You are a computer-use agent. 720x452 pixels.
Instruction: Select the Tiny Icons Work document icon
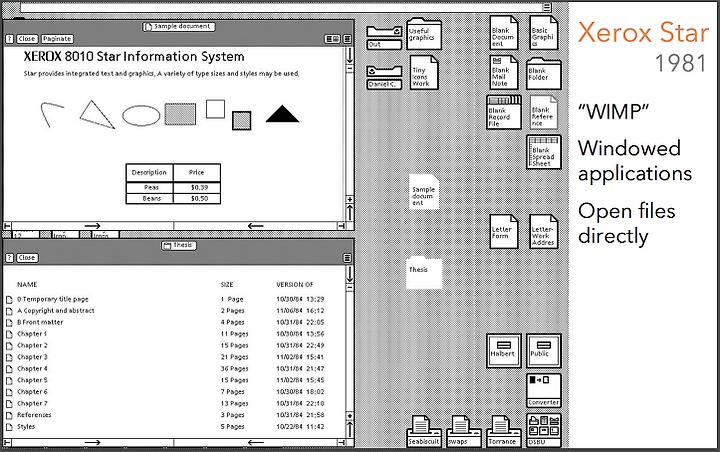coord(424,73)
